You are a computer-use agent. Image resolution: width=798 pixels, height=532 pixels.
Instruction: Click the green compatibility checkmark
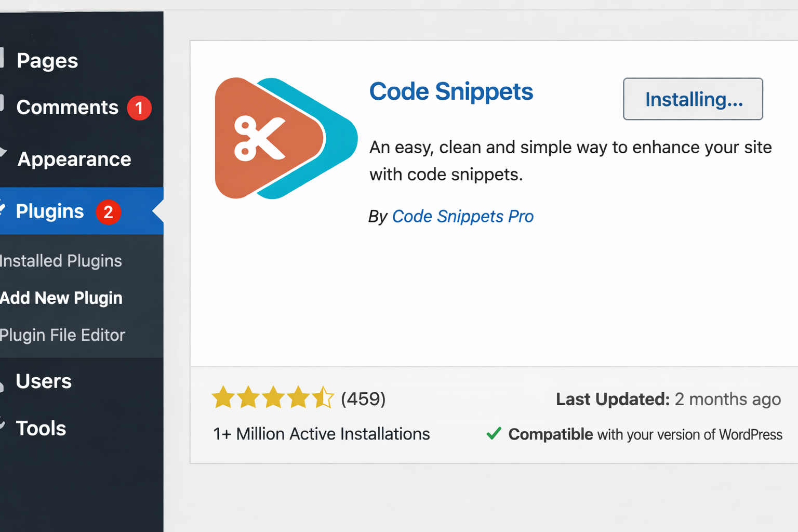pos(494,433)
